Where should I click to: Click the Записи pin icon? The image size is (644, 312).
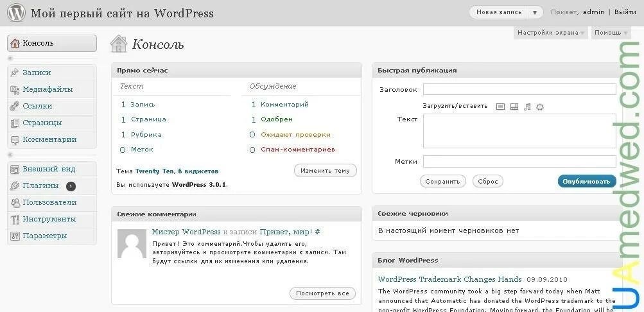click(15, 73)
